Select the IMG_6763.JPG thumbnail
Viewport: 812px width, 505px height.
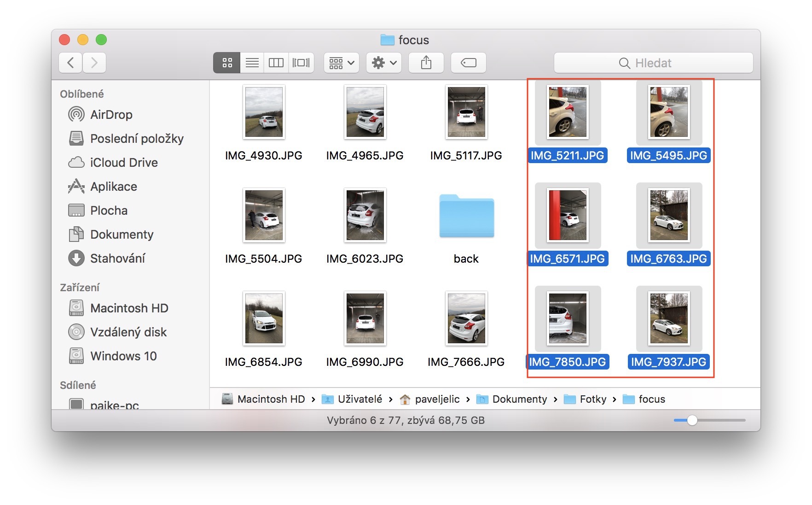coord(669,215)
